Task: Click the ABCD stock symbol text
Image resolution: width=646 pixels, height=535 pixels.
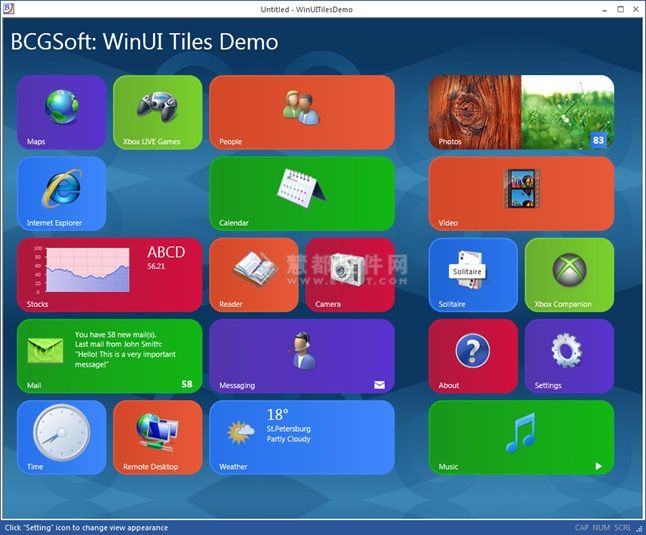Action: [166, 252]
